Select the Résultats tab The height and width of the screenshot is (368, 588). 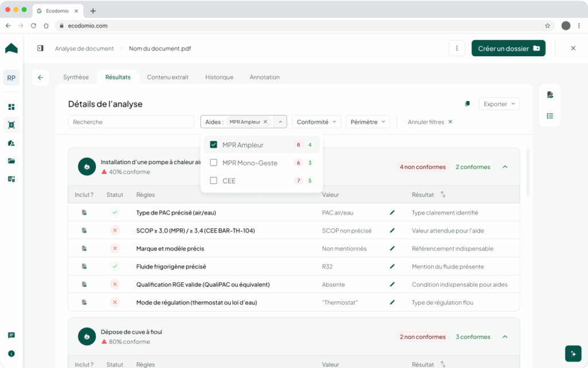(118, 77)
